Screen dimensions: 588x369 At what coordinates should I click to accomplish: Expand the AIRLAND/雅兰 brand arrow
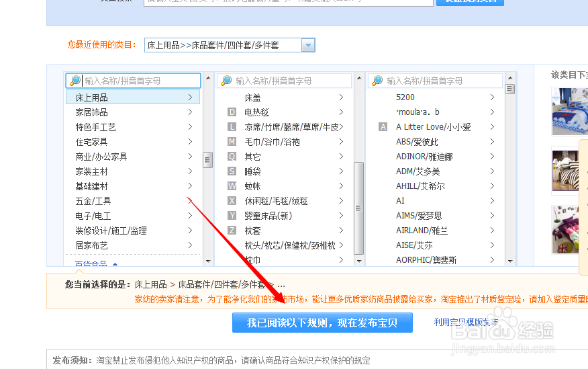[492, 230]
